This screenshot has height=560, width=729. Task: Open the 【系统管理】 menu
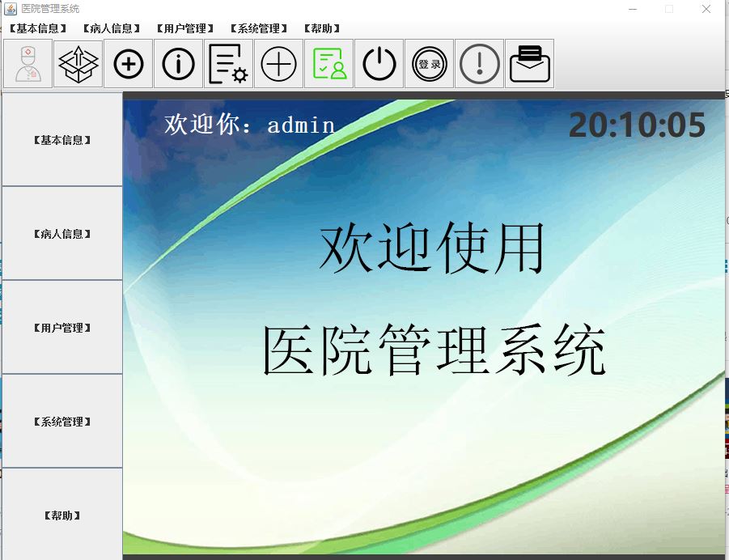point(257,28)
